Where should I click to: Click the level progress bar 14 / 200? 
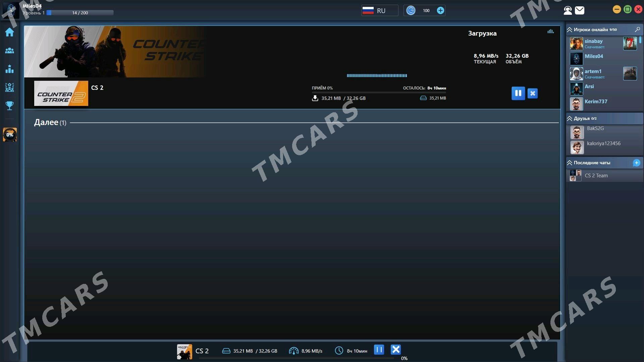tap(80, 13)
